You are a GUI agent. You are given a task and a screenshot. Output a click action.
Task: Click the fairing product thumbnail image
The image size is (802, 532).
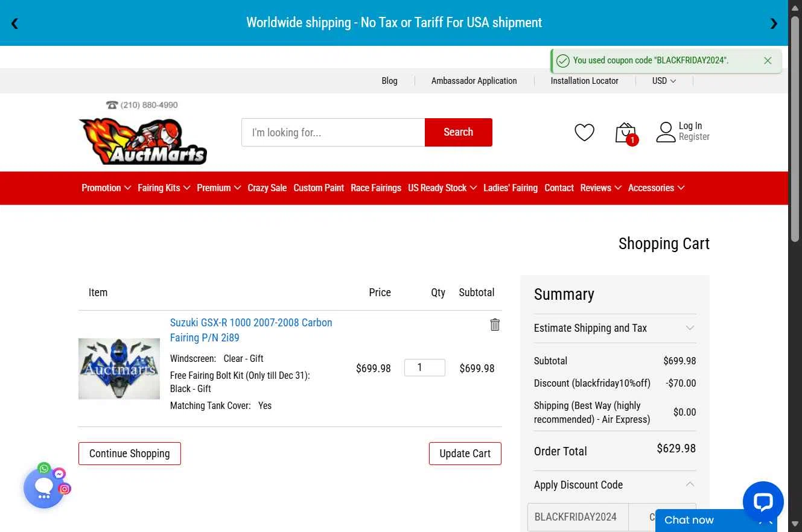coord(119,369)
